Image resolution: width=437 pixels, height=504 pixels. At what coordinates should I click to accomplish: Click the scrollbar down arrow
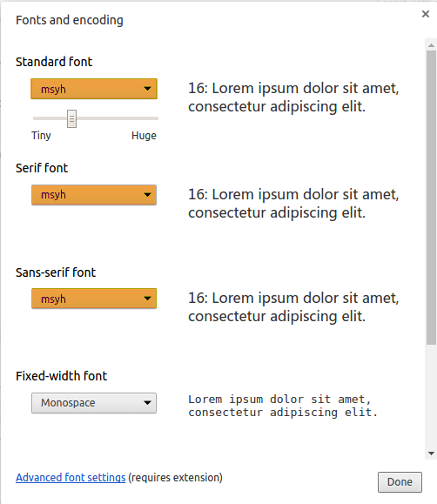tap(431, 454)
